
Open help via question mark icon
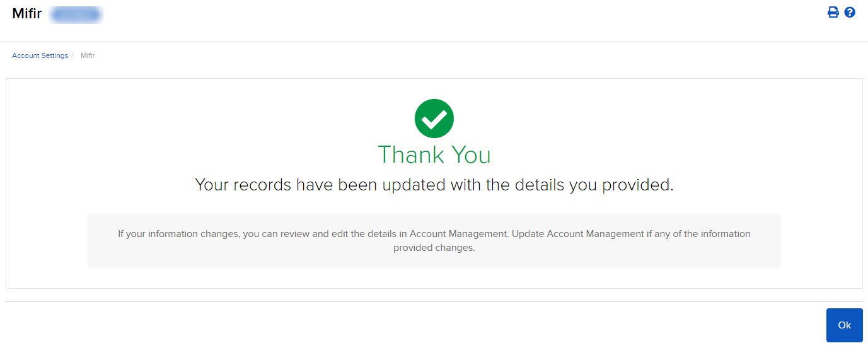click(850, 13)
